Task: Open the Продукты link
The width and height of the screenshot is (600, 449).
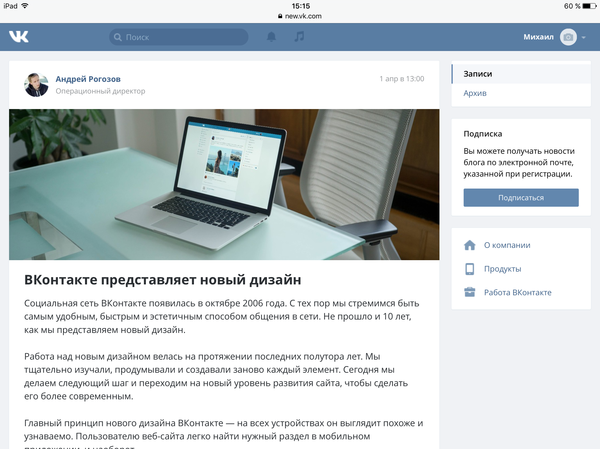Action: (x=502, y=269)
